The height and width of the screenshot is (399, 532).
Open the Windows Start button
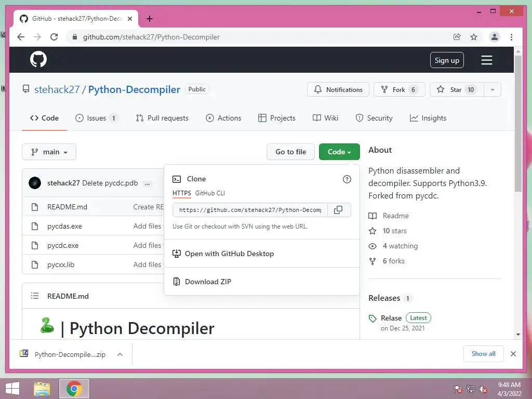click(12, 389)
